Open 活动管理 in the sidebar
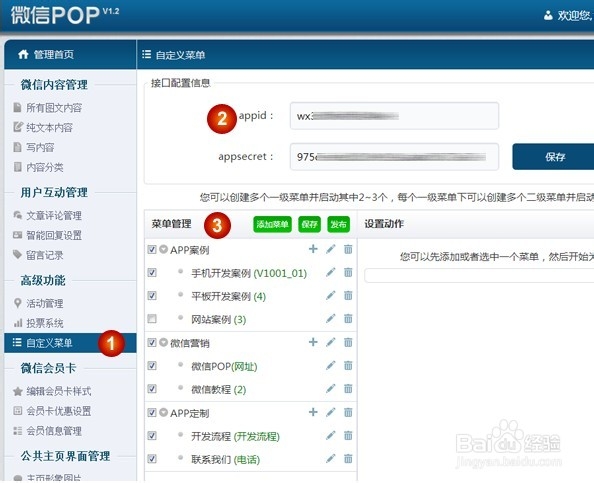Image resolution: width=594 pixels, height=483 pixels. click(x=45, y=303)
